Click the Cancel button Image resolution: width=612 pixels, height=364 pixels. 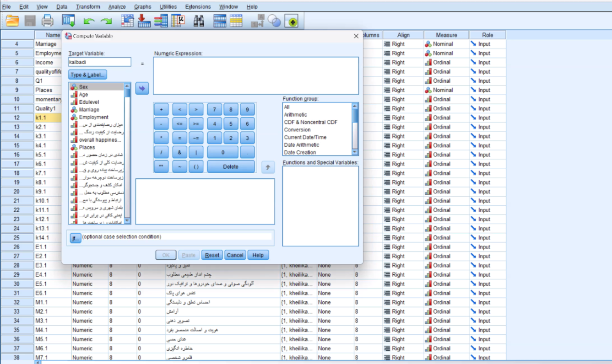pyautogui.click(x=235, y=255)
